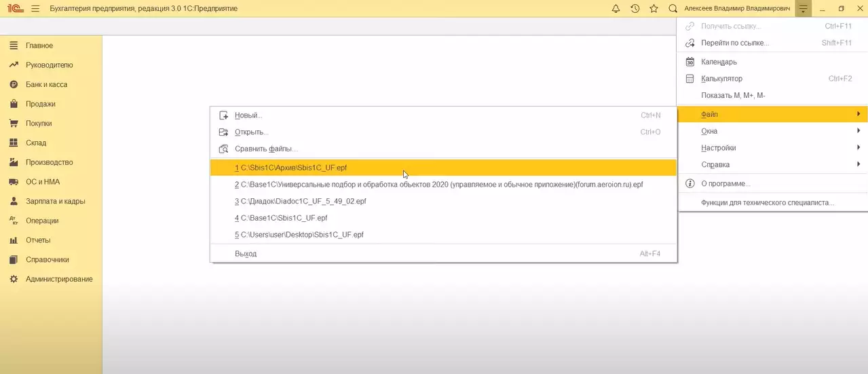This screenshot has width=868, height=374.
Task: Click the Банк и касса coin icon
Action: (x=13, y=85)
